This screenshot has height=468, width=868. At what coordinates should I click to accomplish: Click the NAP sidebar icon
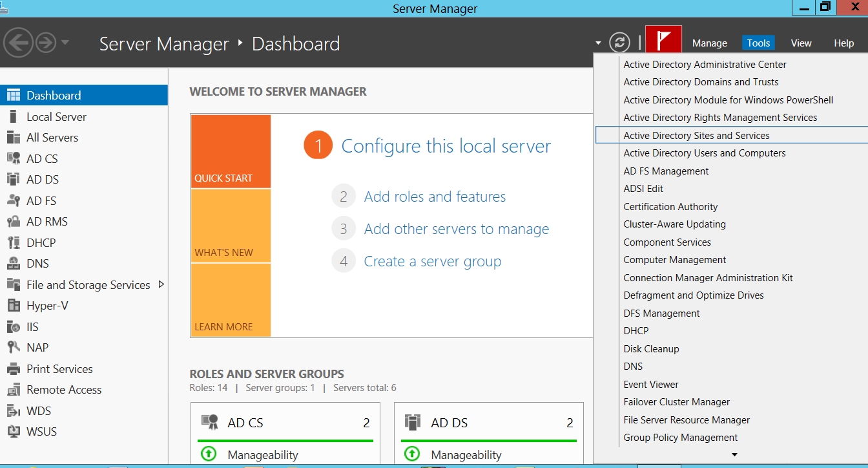coord(14,348)
